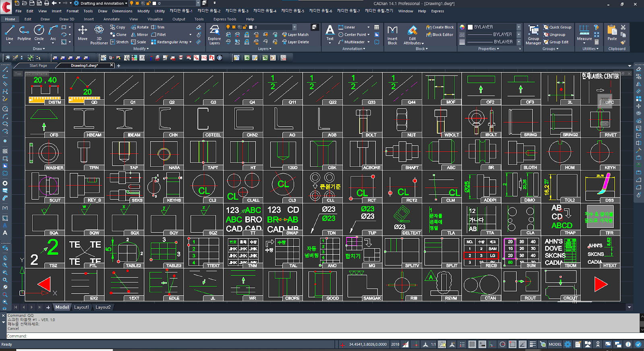
Task: Expand the Rectangular Array dropdown arrow
Action: tap(190, 42)
